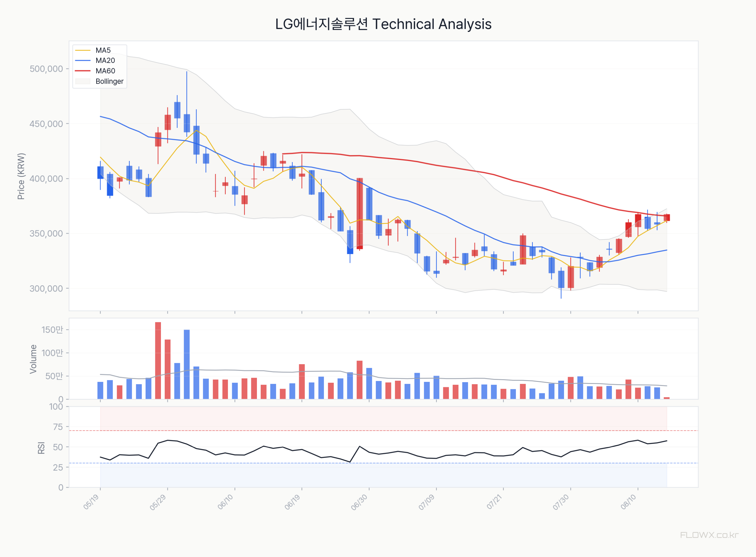756x557 pixels.
Task: Click the 05/19 date label
Action: coord(91,502)
